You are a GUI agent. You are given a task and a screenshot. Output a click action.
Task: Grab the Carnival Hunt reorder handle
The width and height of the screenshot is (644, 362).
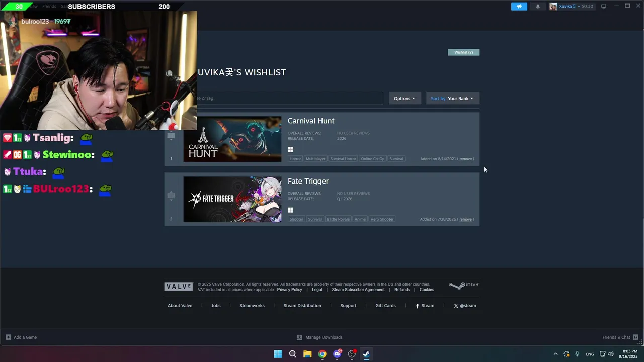pyautogui.click(x=171, y=136)
